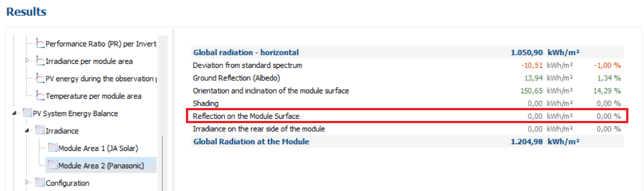Click the Temperature per module area chart icon
This screenshot has width=644, height=191.
pyautogui.click(x=40, y=96)
